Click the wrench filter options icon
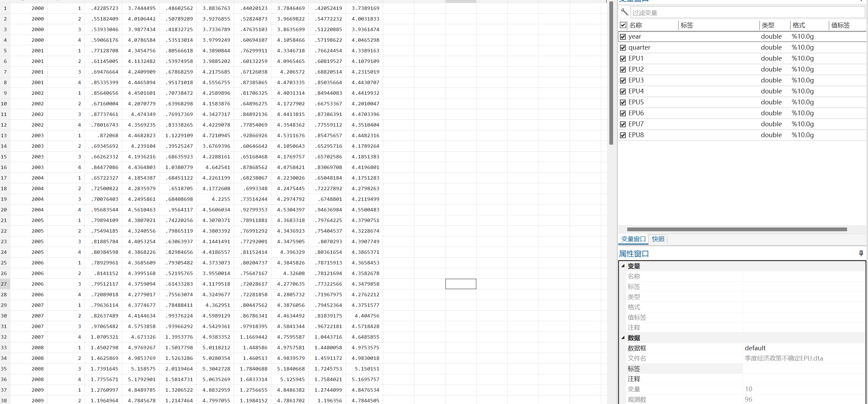868x404 pixels. tap(624, 12)
